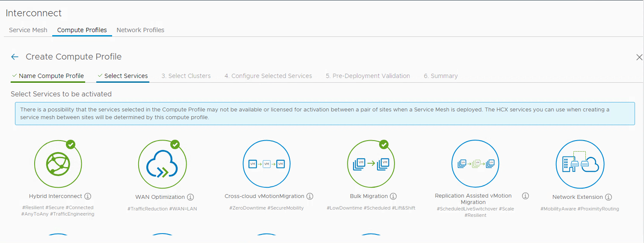Click the #Resilient #Secure #Connected tags
Image resolution: width=644 pixels, height=243 pixels.
58,211
